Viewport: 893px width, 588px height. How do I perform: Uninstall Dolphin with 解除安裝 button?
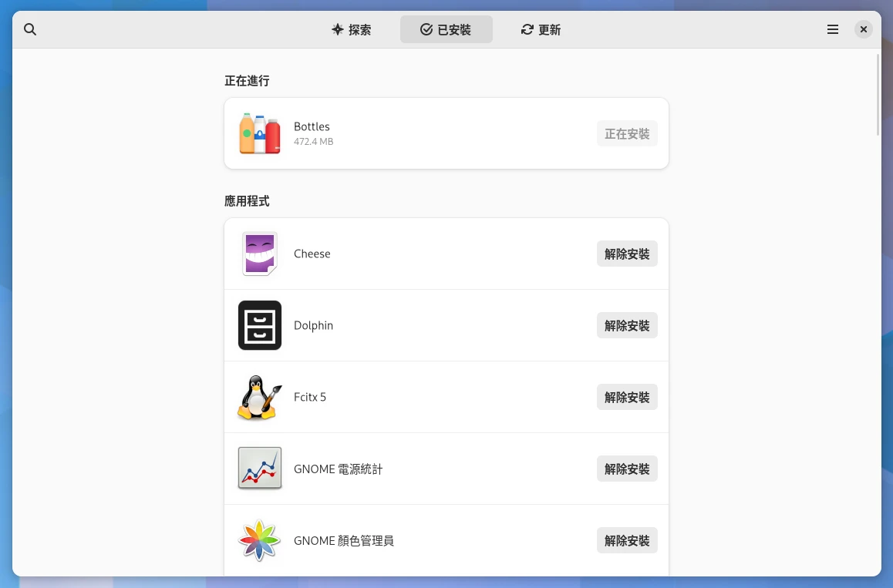click(627, 325)
